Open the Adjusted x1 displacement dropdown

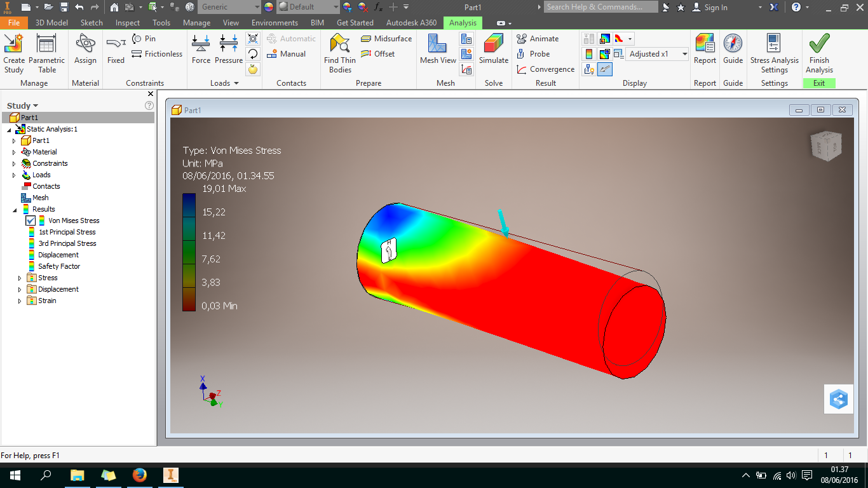(658, 54)
